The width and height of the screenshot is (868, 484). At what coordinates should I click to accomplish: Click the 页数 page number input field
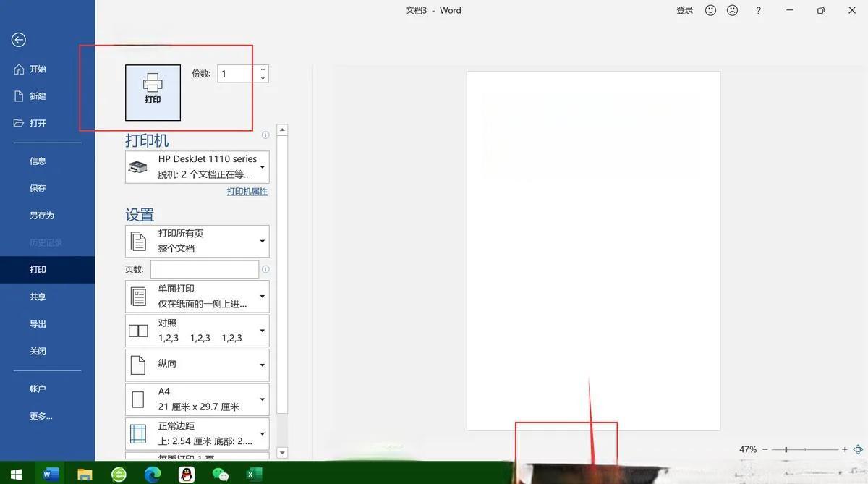pos(205,270)
